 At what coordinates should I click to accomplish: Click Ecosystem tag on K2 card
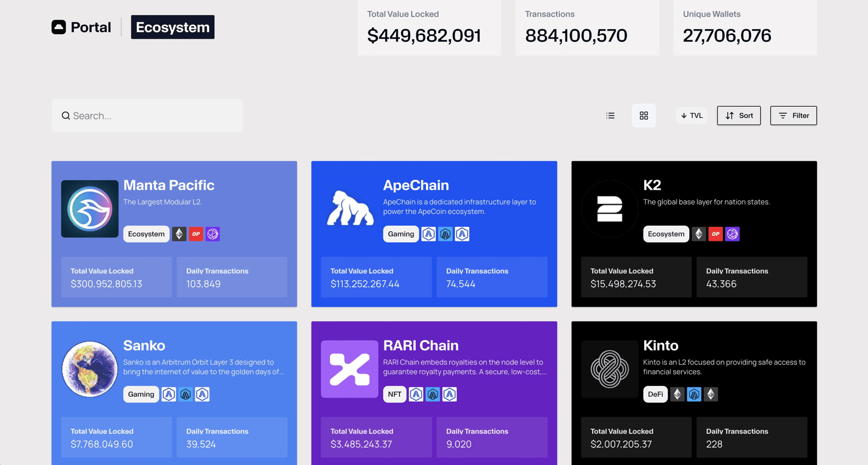(666, 234)
